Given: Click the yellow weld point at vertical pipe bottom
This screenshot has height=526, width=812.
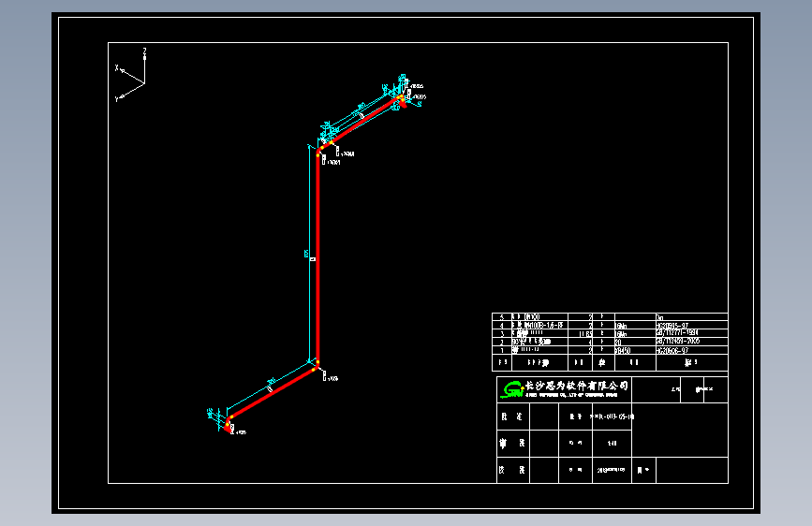Looking at the screenshot, I should point(317,362).
